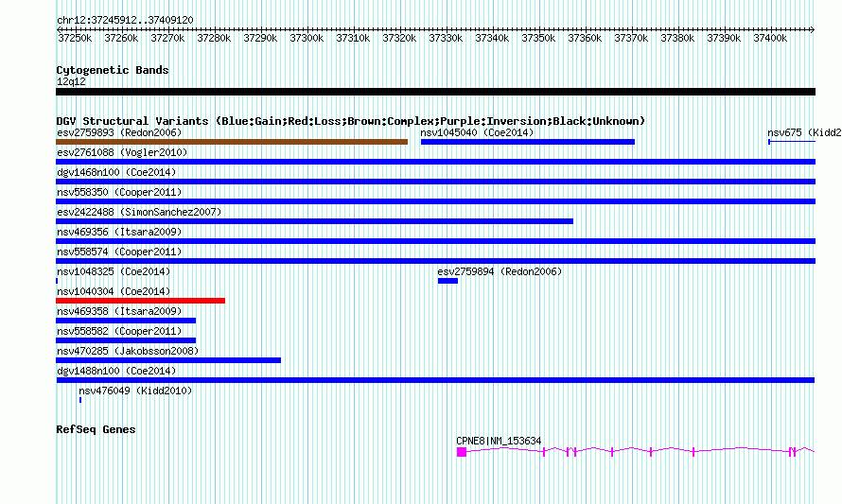Open nsv558582 (Cooper2011) label
This screenshot has height=504, width=842.
tap(119, 331)
